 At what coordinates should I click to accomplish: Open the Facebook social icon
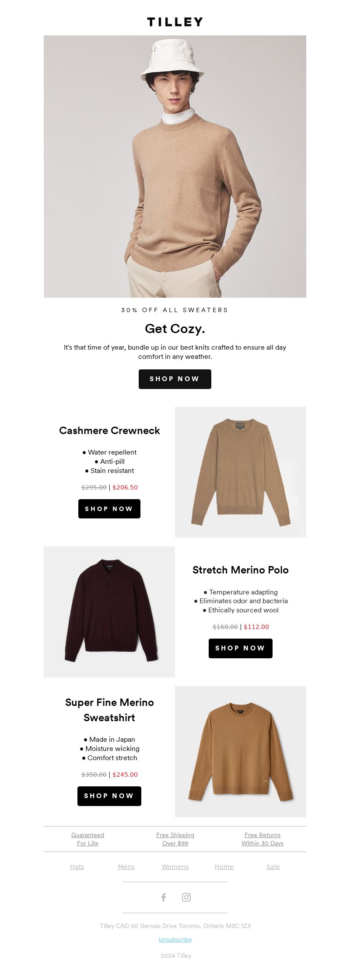(164, 897)
